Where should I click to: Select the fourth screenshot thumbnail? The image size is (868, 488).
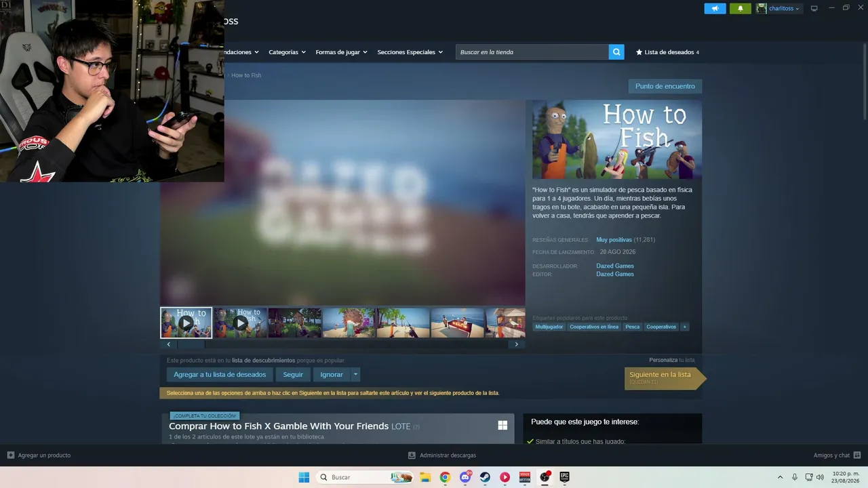coord(349,323)
